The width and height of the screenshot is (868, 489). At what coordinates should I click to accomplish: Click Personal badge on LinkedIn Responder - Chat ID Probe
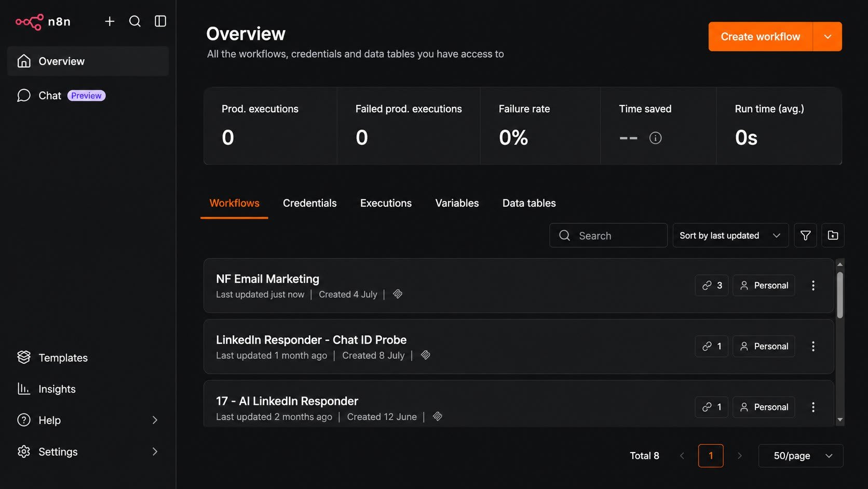764,346
